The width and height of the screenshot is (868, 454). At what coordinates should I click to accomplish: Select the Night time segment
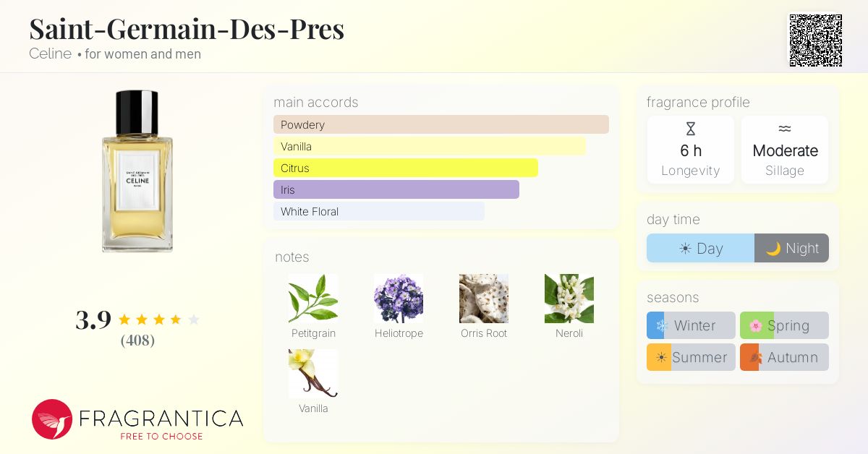pos(792,248)
